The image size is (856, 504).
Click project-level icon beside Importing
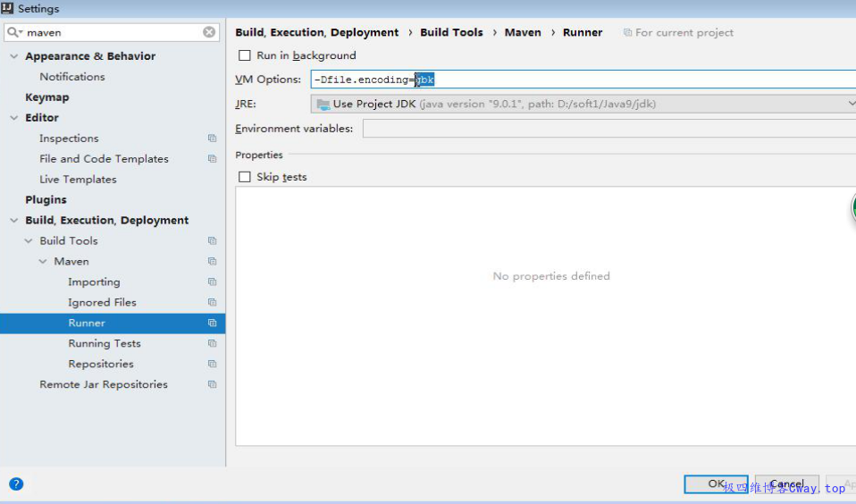click(213, 281)
